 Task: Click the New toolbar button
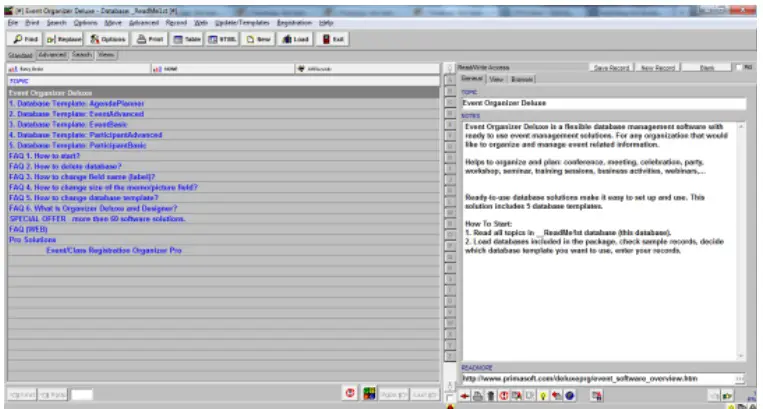tap(258, 39)
